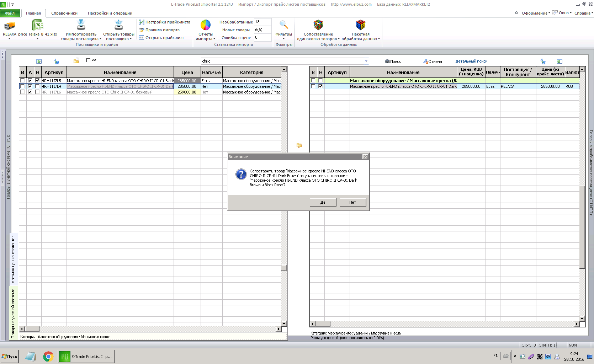Screen dimensions: 594x364
Task: Click the folder icon between the tables
Action: coord(299,145)
